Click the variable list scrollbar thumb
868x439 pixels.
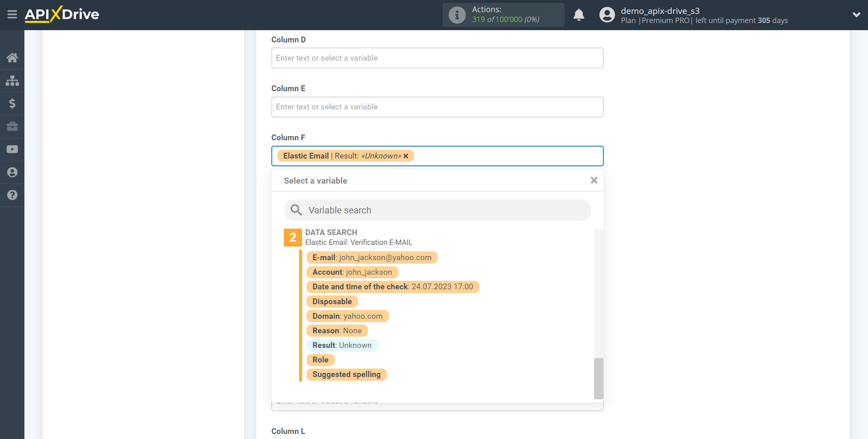point(598,378)
